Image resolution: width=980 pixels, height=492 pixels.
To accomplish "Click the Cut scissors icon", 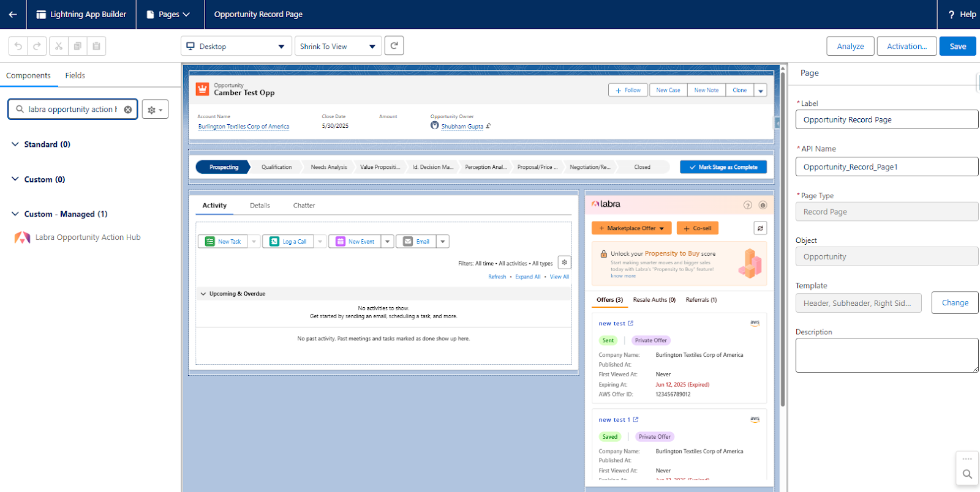I will (59, 46).
